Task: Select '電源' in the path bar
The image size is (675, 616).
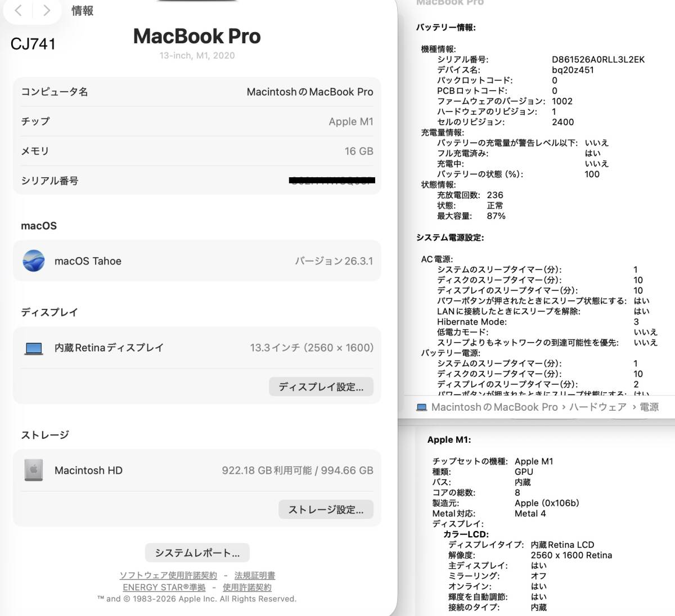Action: [649, 407]
